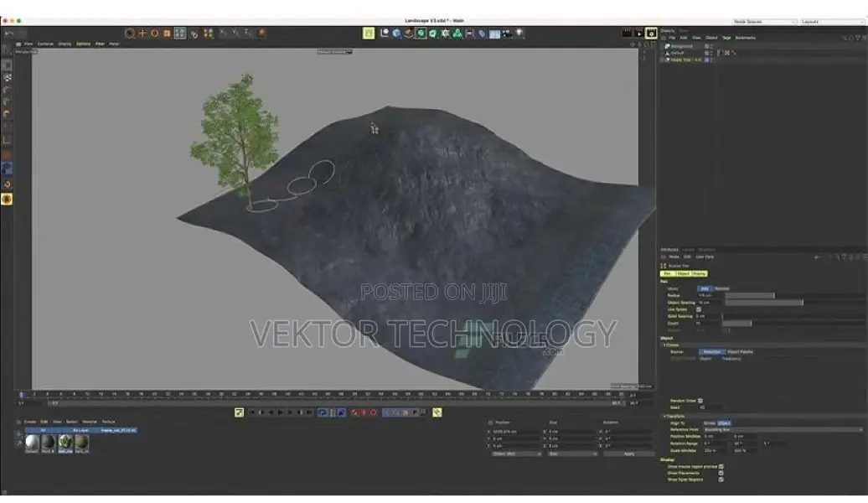The width and height of the screenshot is (868, 503).
Task: Click the orange magnet snap icon in left toolbar
Action: click(x=7, y=184)
